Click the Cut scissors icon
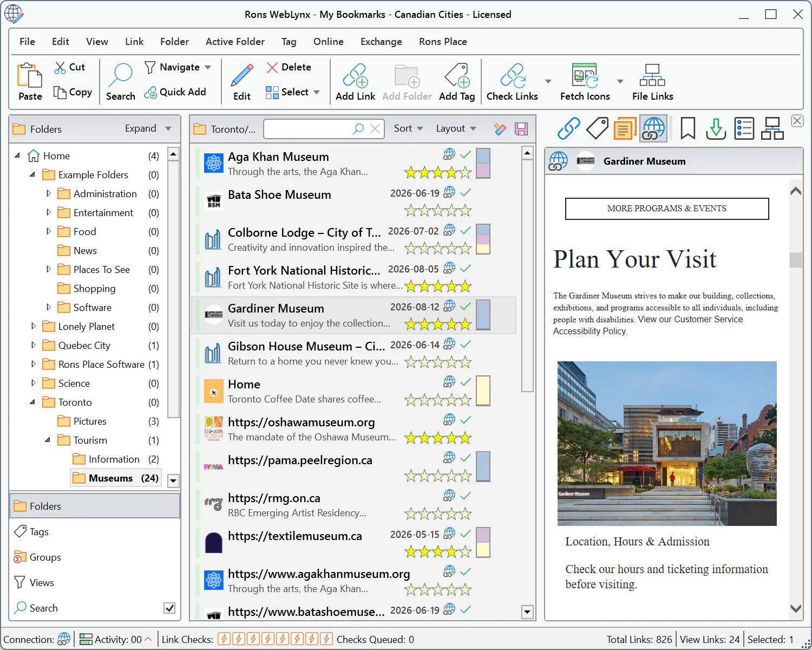The image size is (812, 650). point(60,67)
